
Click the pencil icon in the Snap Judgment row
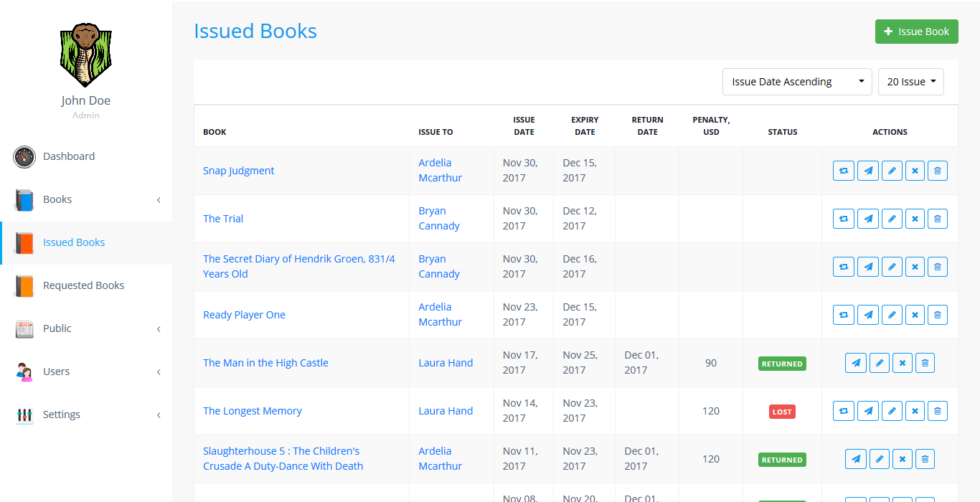[x=892, y=171]
